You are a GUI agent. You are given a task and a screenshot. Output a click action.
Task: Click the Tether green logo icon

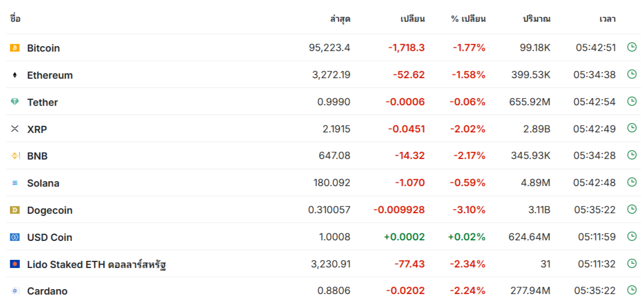pos(15,102)
